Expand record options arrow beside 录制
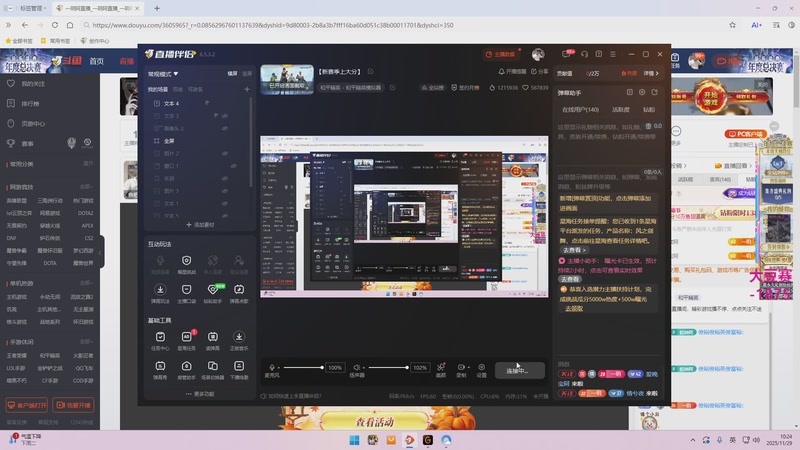Screen dimensions: 800x450 click(x=468, y=367)
